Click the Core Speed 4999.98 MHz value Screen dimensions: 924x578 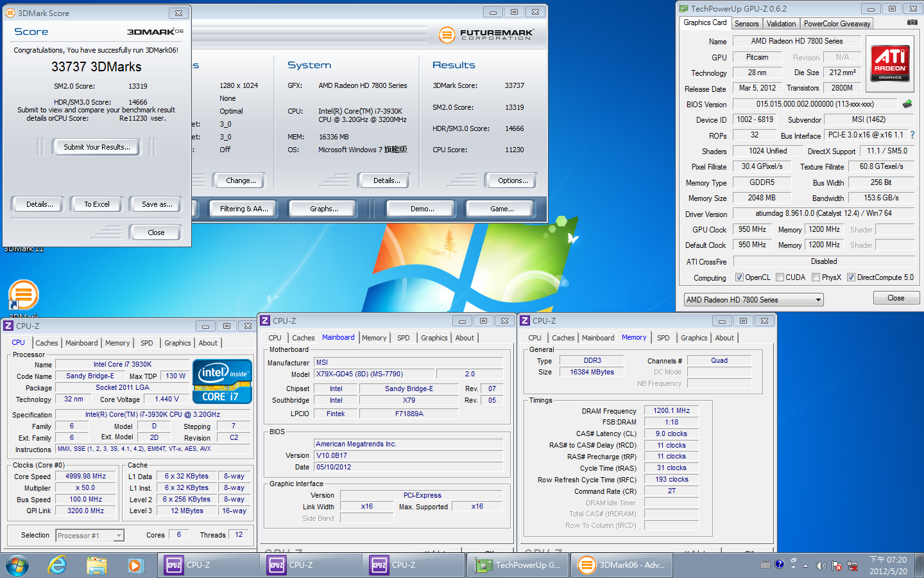(x=86, y=477)
